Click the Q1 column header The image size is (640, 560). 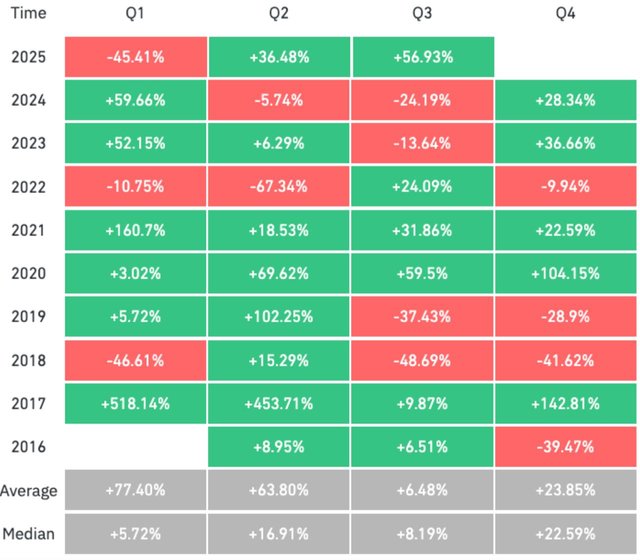pos(137,15)
